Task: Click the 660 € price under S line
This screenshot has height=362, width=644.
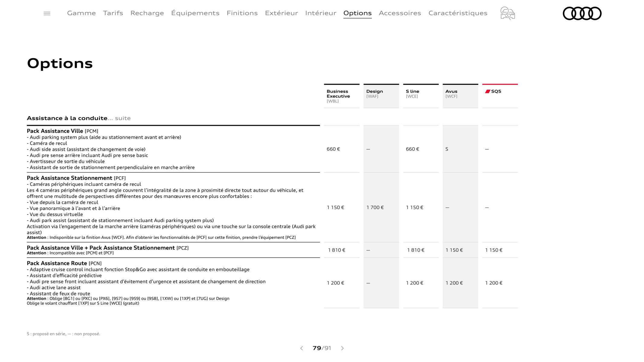Action: coord(412,149)
